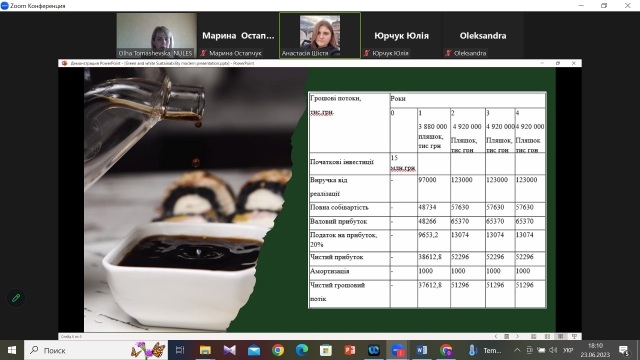Viewport: 640px width, 360px height.
Task: Click the "Валовий прибуток" row label
Action: coord(338,221)
